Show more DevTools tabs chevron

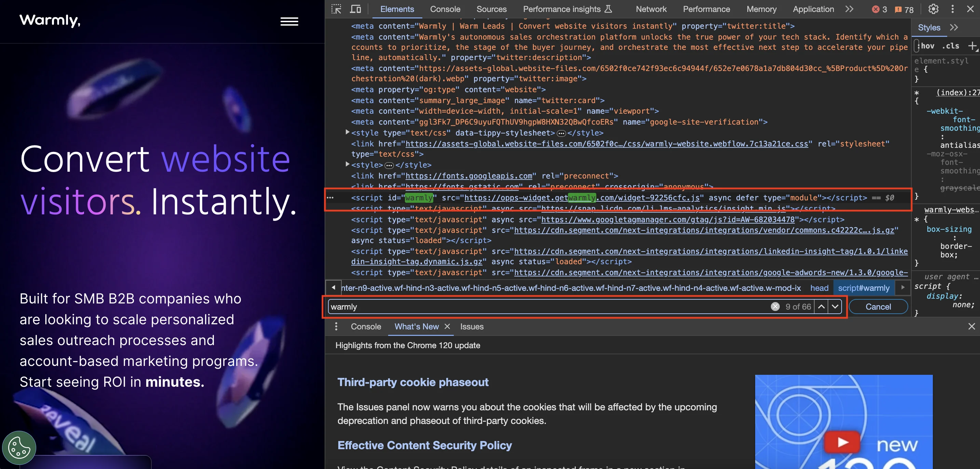[x=849, y=9]
